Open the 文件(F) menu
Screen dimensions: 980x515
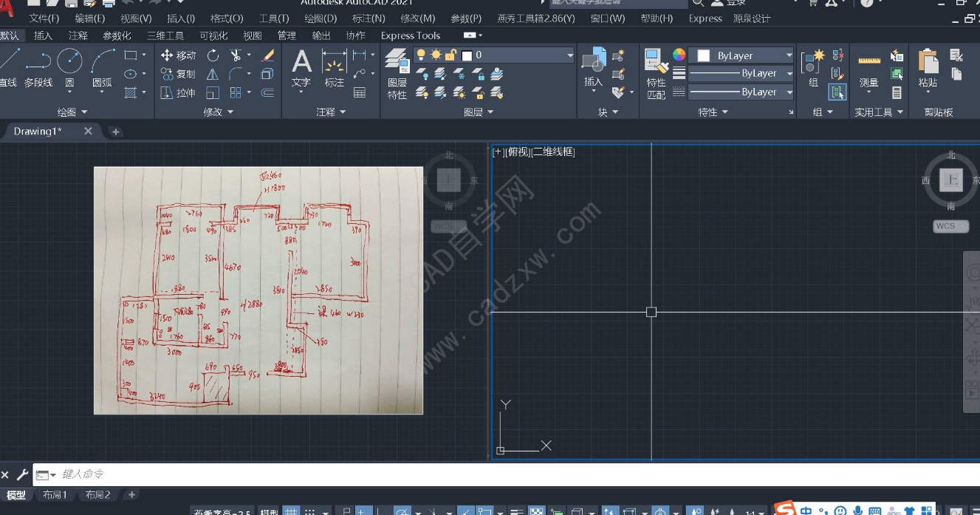(x=44, y=18)
